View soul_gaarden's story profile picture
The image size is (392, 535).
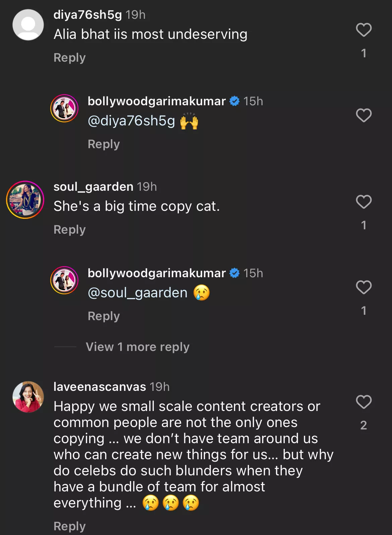click(25, 200)
